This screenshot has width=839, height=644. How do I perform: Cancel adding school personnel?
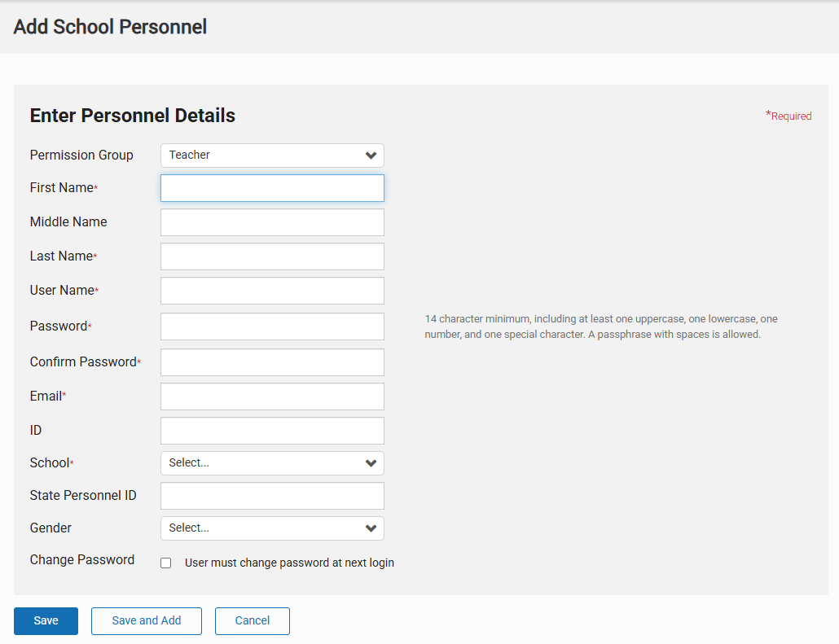click(x=253, y=620)
